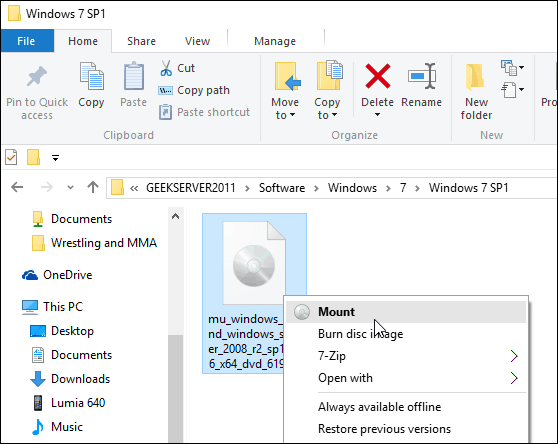Screen dimensions: 558x444
Task: Click the navigation pane scrollbar thumb
Action: click(x=175, y=388)
